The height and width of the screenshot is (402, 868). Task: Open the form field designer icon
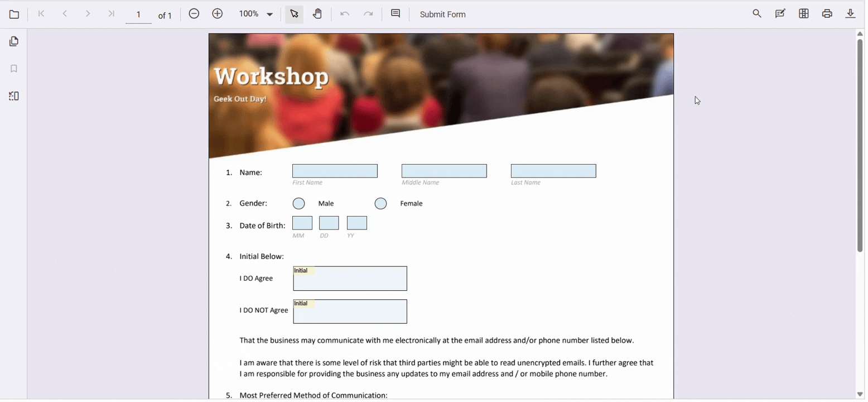804,13
